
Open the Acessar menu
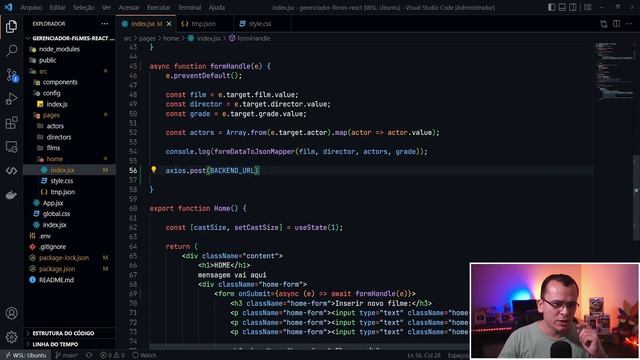[x=129, y=7]
